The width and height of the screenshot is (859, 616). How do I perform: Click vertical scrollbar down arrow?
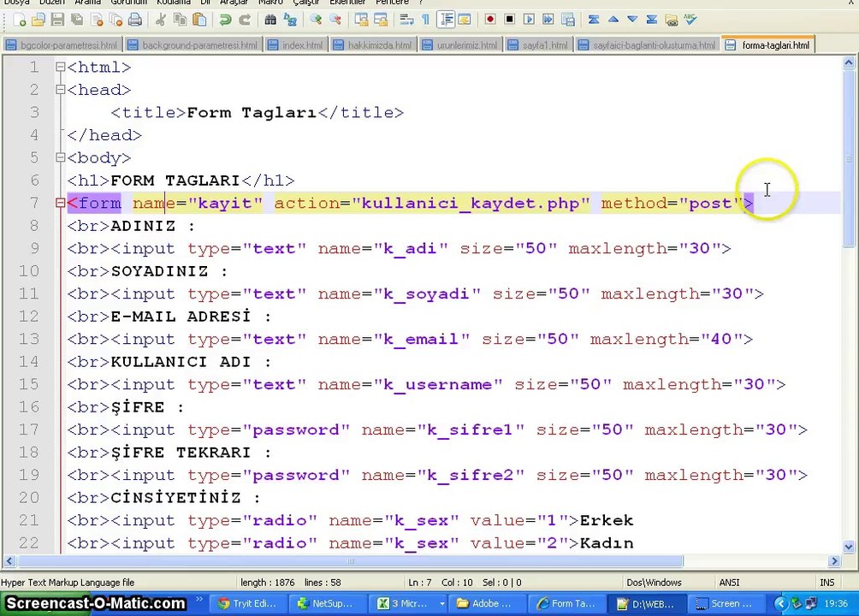(x=849, y=547)
